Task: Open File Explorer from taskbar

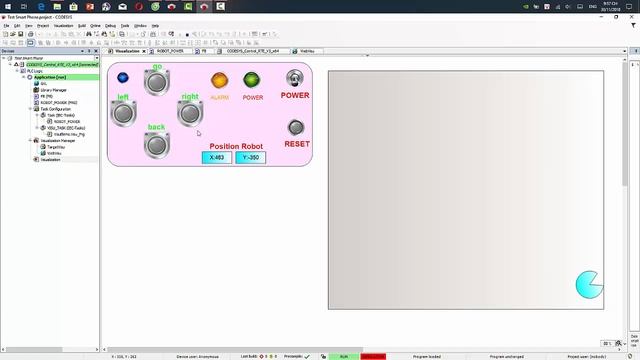Action: (x=57, y=7)
